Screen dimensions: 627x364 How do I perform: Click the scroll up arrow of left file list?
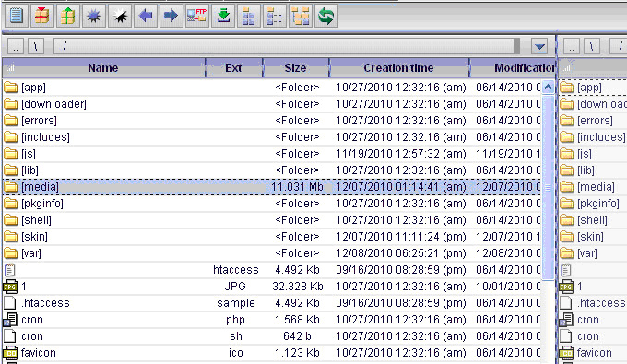click(549, 88)
